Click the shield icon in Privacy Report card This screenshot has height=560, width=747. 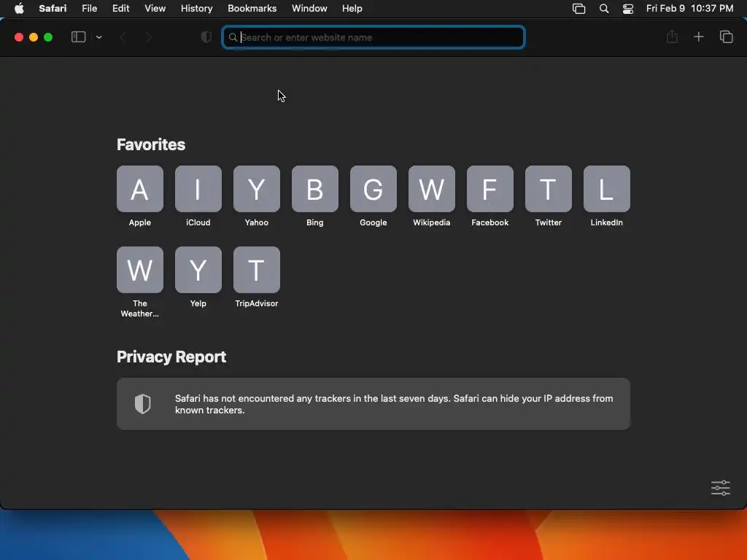click(x=142, y=404)
